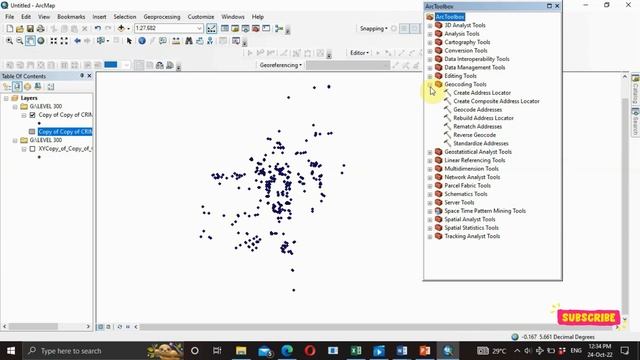Collapse the first G:\LEVEL 300 group
The width and height of the screenshot is (640, 360).
coord(15,107)
